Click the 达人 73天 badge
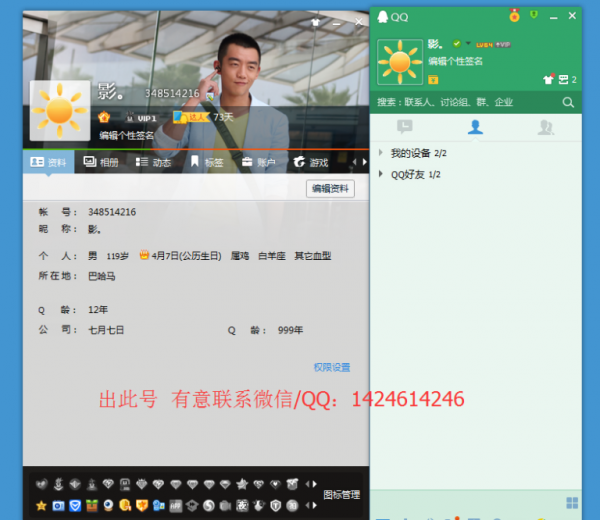This screenshot has height=520, width=600. pyautogui.click(x=203, y=117)
